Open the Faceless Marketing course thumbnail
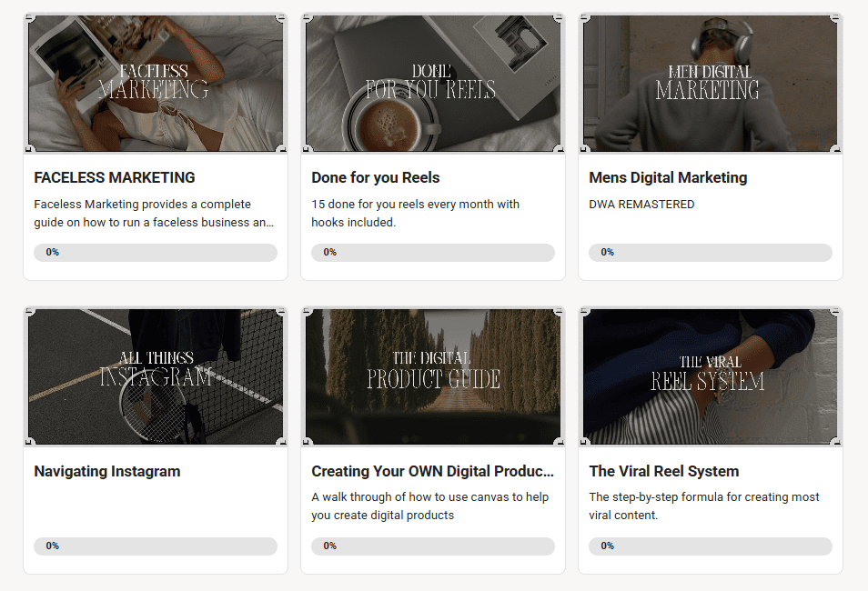The image size is (868, 591). [x=156, y=83]
